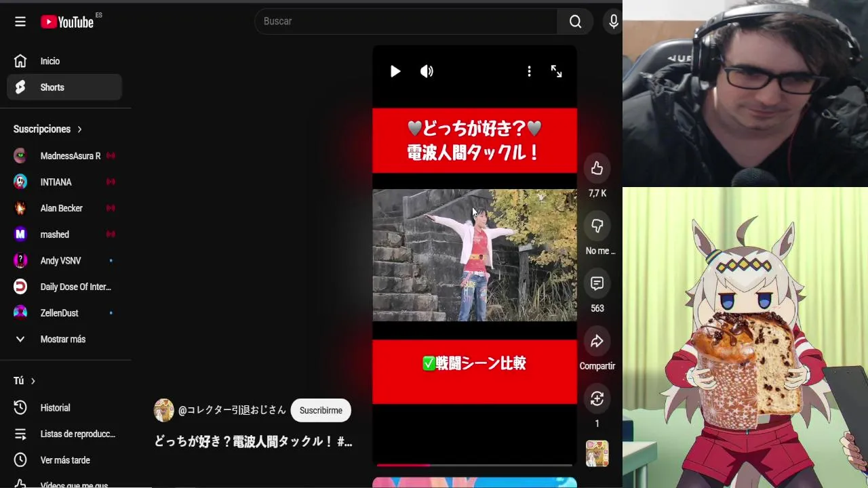Viewport: 868px width, 488px height.
Task: Open MadnessAsura R channel
Action: click(x=64, y=156)
